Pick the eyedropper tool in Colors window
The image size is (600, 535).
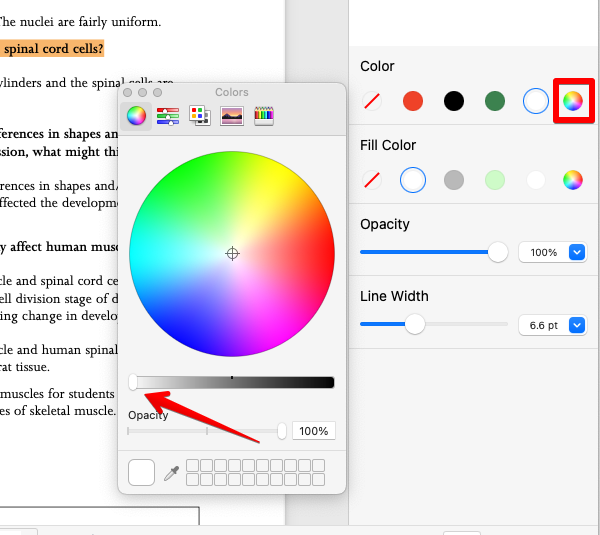click(x=171, y=473)
